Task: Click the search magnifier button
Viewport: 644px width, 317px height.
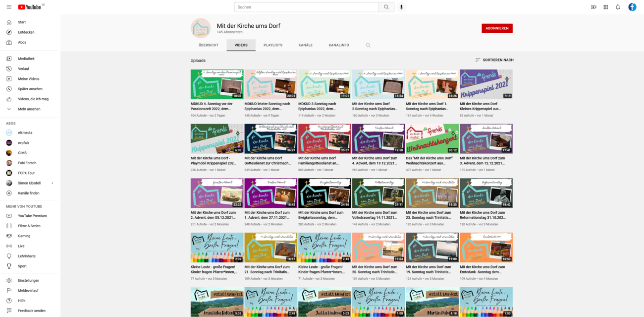Action: click(386, 7)
